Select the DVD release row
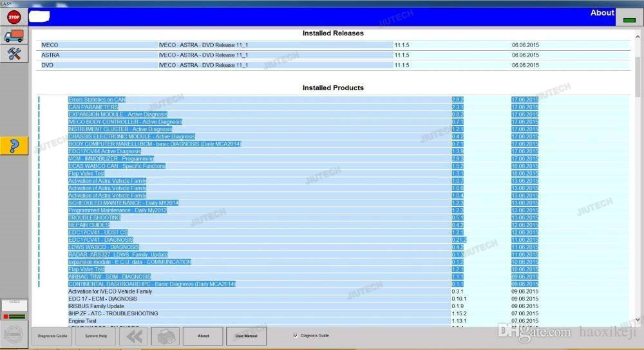Viewport: 644px width, 350px height. pos(333,65)
